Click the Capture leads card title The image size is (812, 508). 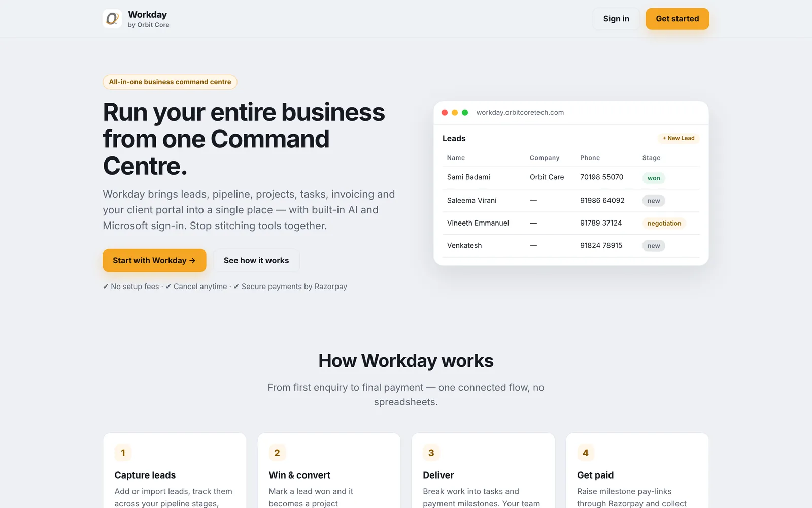coord(145,475)
